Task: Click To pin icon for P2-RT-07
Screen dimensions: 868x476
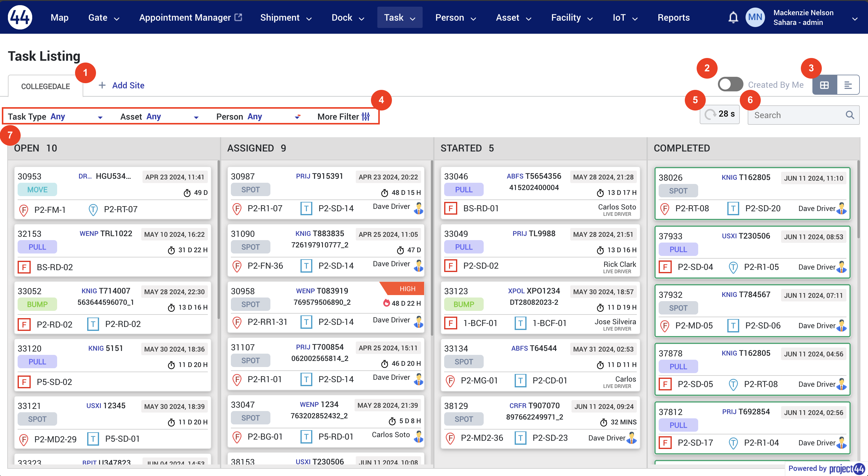Action: click(93, 210)
